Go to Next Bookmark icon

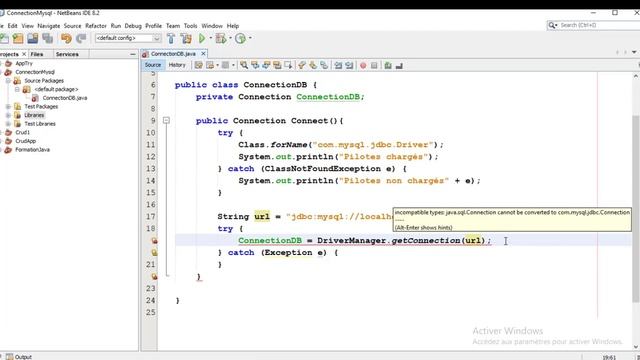(x=313, y=65)
